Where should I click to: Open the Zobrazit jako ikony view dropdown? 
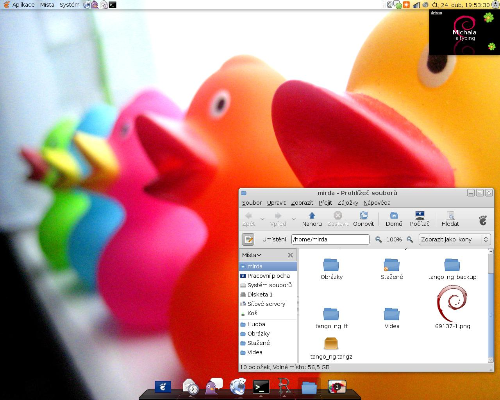[455, 239]
